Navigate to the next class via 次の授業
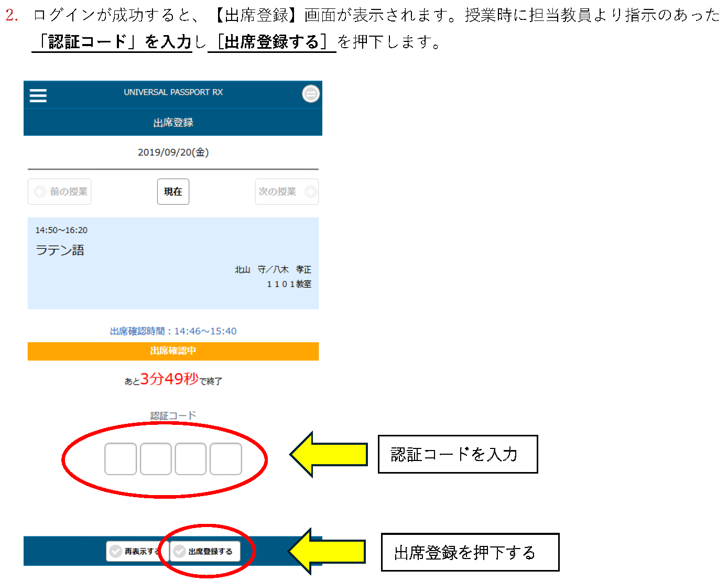 click(x=287, y=191)
